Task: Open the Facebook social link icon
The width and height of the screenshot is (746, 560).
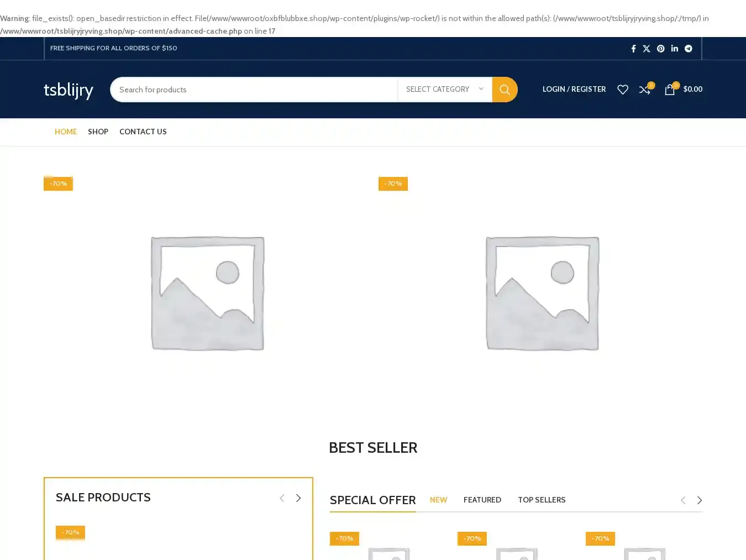Action: 633,49
